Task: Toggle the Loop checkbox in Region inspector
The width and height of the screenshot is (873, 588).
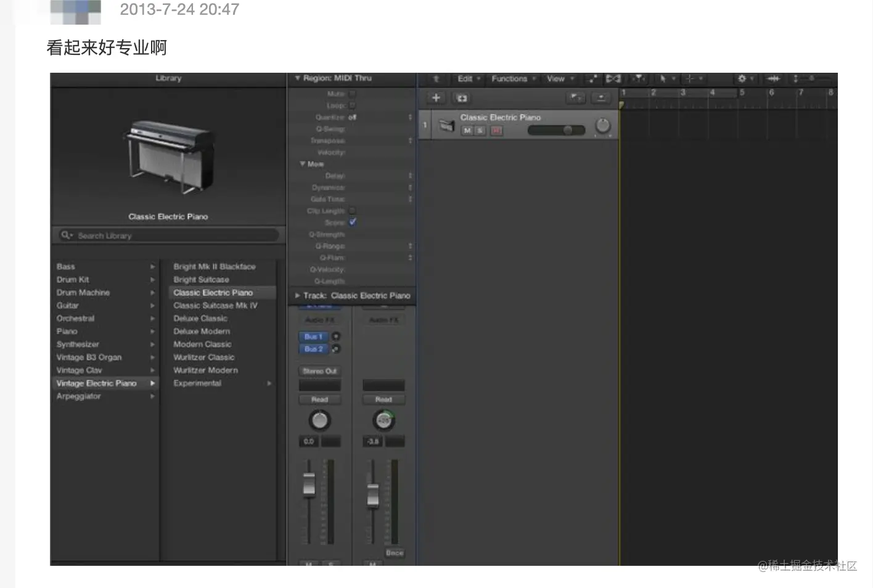Action: click(352, 105)
